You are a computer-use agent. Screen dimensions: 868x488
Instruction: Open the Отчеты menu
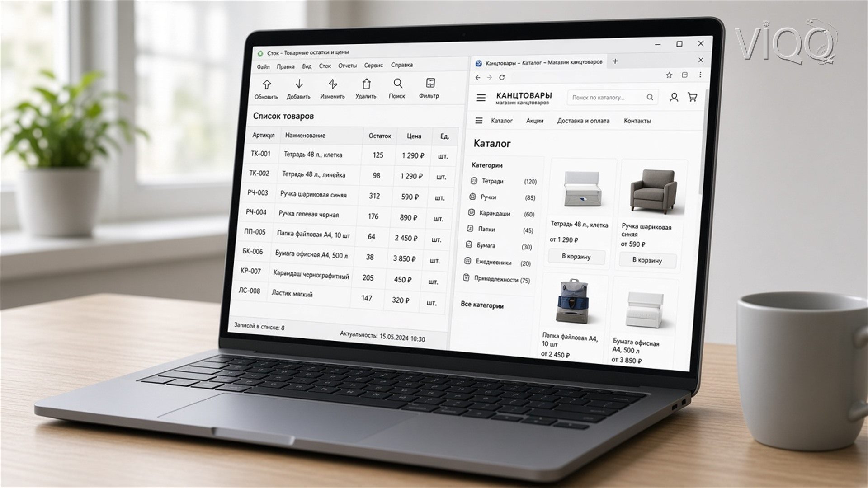[x=347, y=66]
